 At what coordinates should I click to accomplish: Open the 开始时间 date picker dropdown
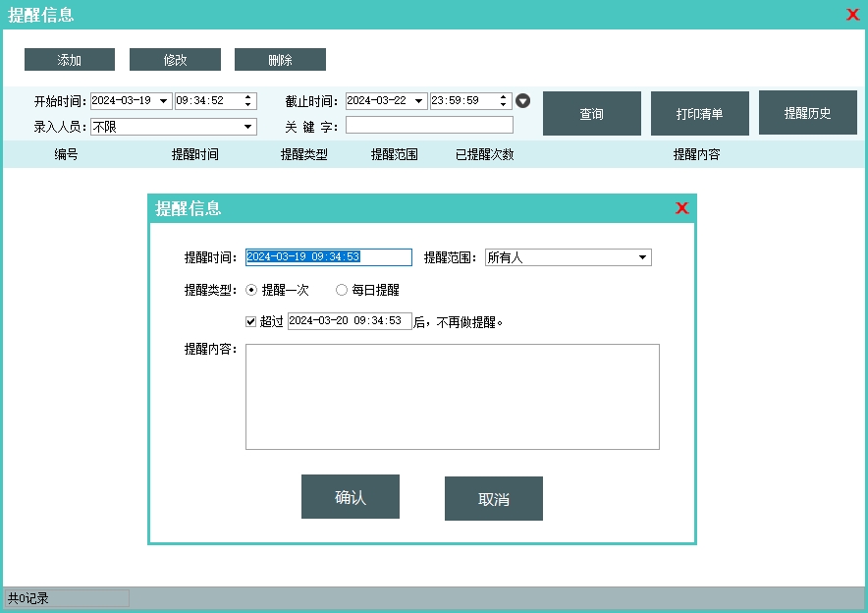tap(163, 101)
